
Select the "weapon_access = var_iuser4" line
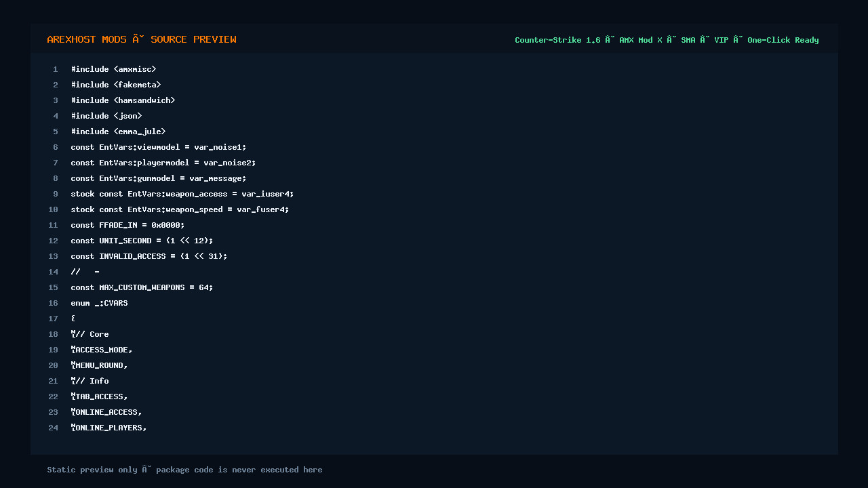point(182,194)
